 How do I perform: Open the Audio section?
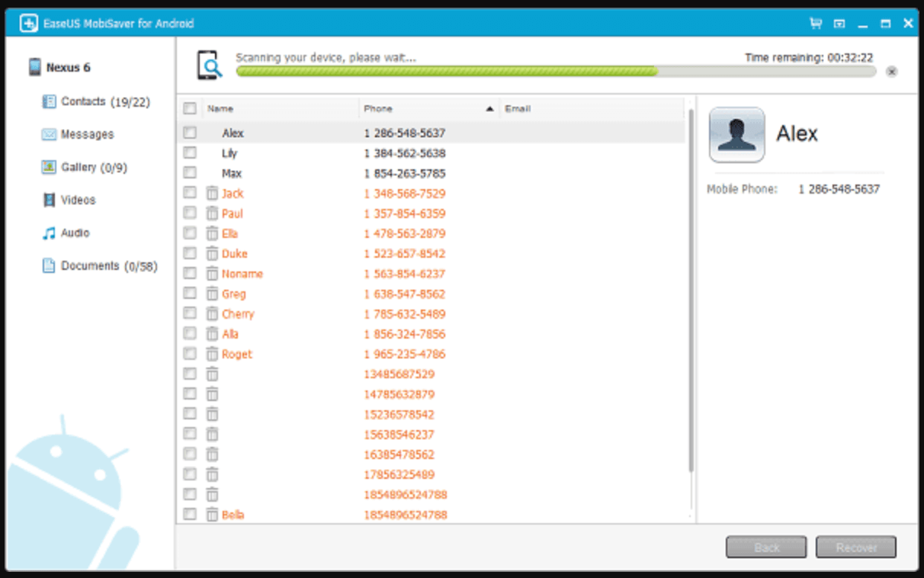tap(76, 232)
